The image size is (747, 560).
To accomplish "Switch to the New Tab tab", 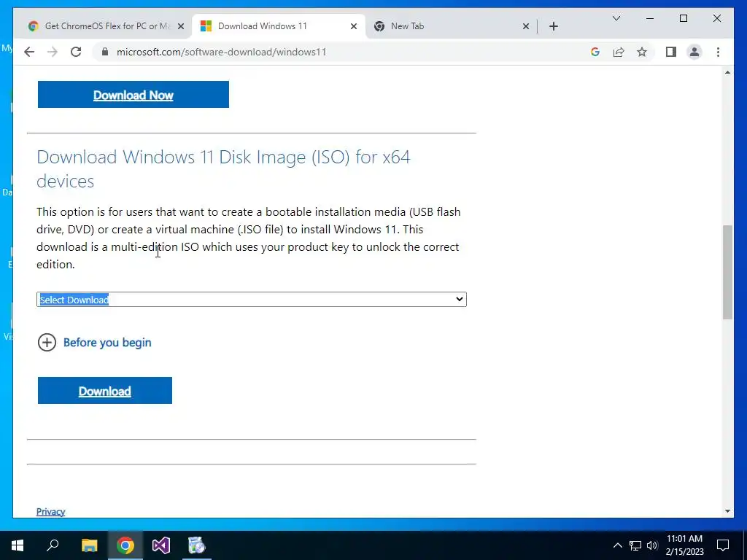I will pyautogui.click(x=452, y=26).
